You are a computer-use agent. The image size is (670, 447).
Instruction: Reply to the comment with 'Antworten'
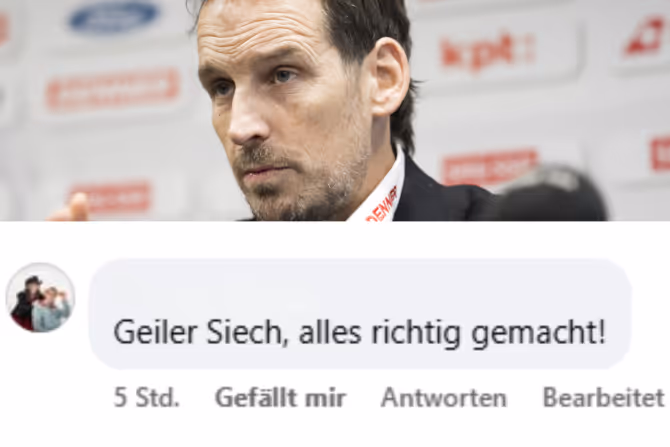[444, 398]
